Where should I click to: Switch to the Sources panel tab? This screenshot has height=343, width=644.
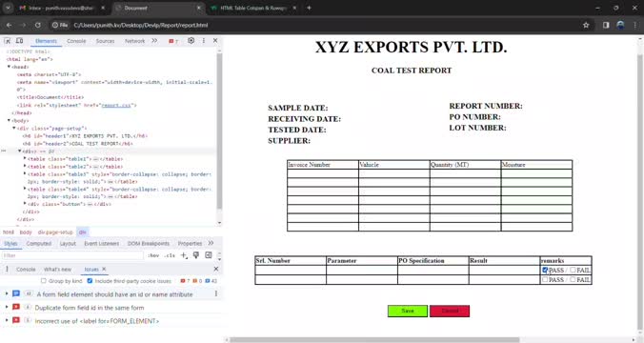pos(105,41)
